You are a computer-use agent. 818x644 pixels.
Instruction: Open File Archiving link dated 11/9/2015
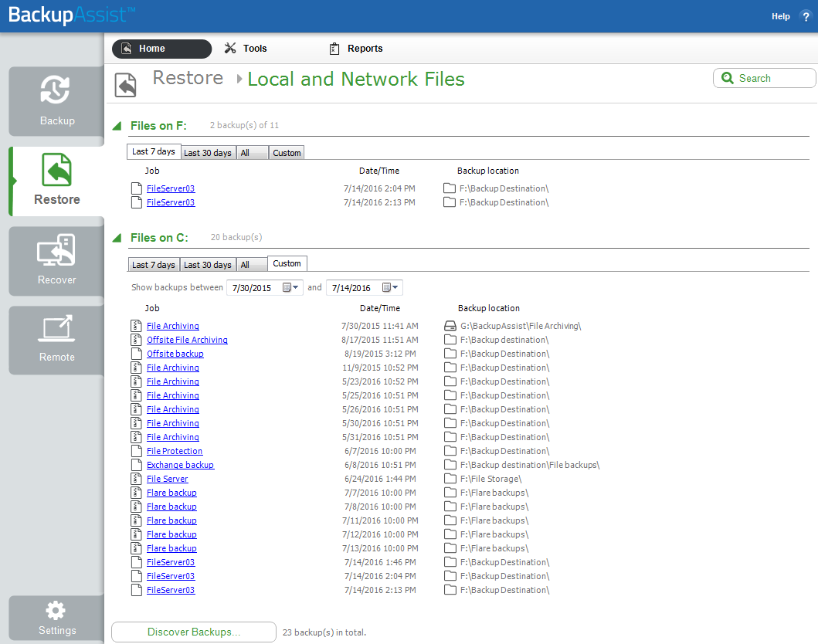click(x=173, y=368)
